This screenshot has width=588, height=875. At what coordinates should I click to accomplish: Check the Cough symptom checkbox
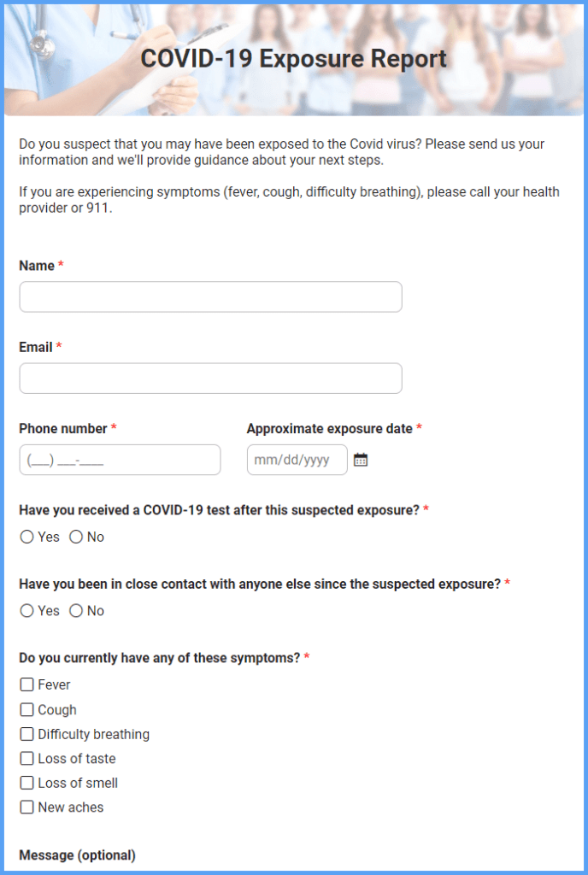(26, 709)
